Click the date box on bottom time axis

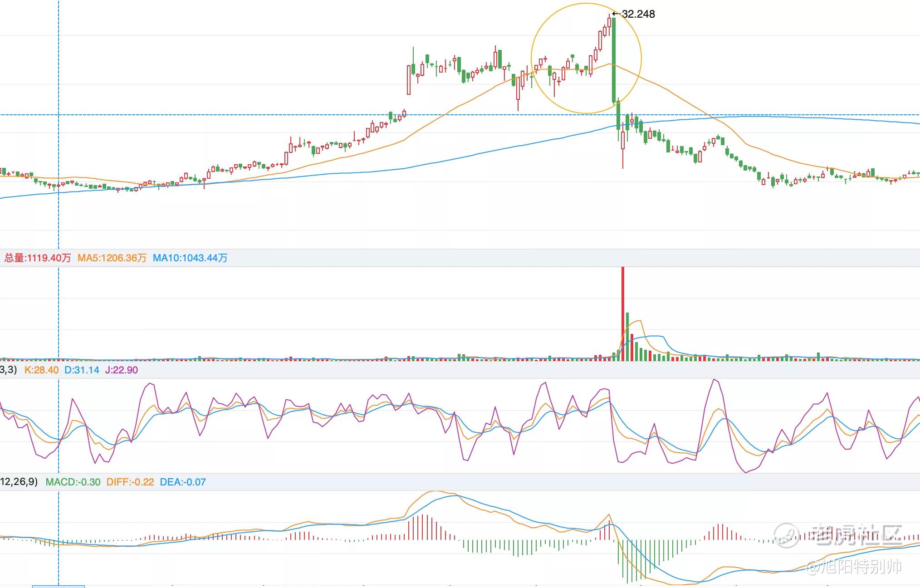59,586
